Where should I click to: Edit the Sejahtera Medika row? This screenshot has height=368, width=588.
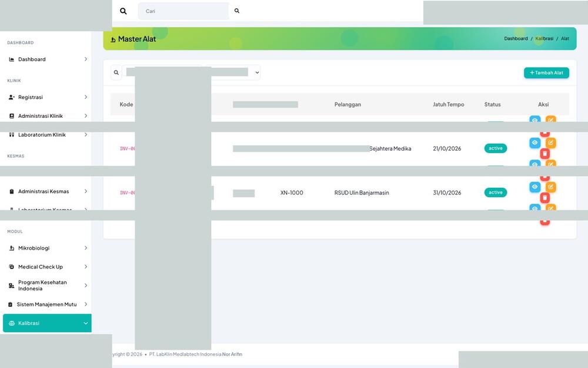click(550, 142)
